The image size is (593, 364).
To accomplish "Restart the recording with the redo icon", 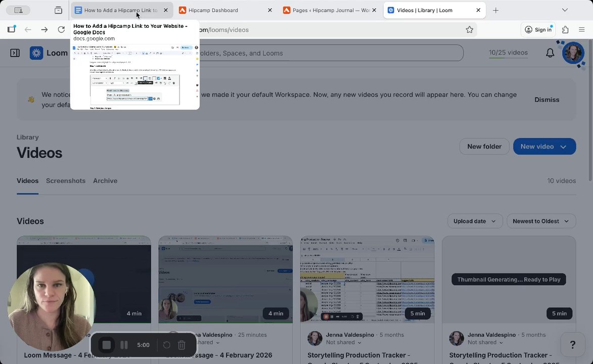I will coord(166,345).
